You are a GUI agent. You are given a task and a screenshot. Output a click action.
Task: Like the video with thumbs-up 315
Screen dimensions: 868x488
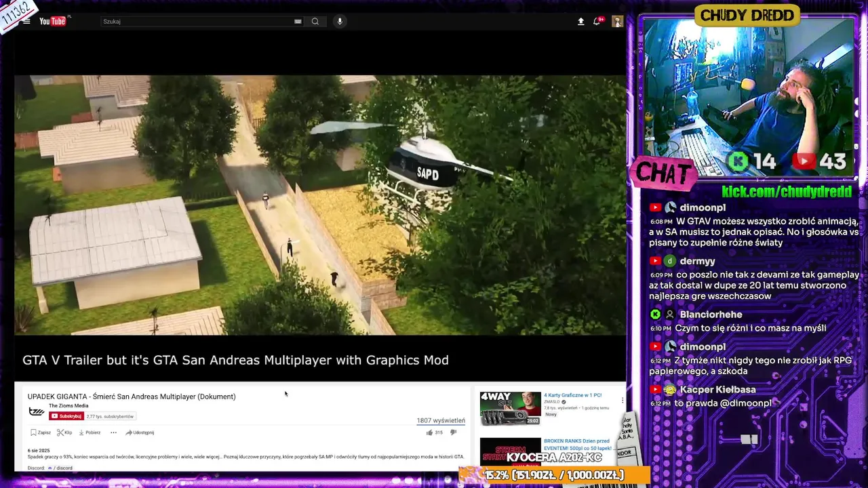(434, 432)
